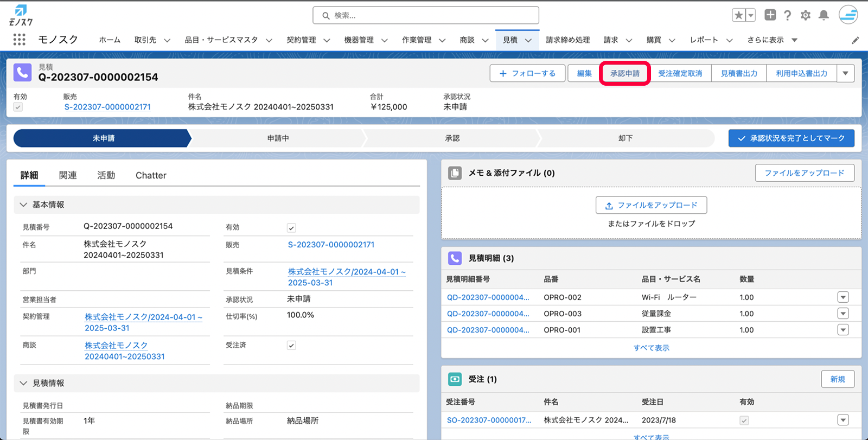Open the レポート navigation tab

point(704,40)
